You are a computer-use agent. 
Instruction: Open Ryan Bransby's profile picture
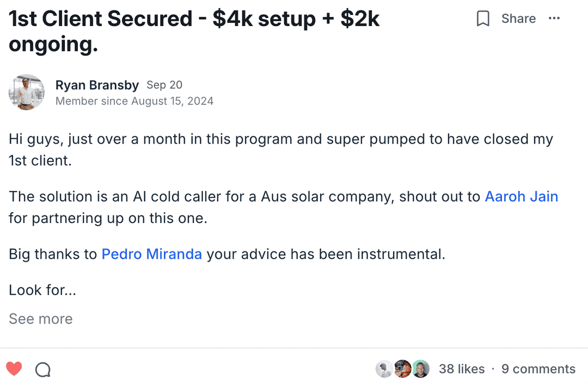(x=27, y=92)
